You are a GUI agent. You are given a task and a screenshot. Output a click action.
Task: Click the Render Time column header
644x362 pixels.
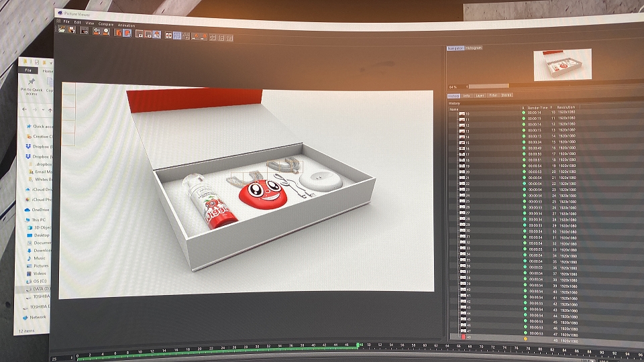pos(537,108)
